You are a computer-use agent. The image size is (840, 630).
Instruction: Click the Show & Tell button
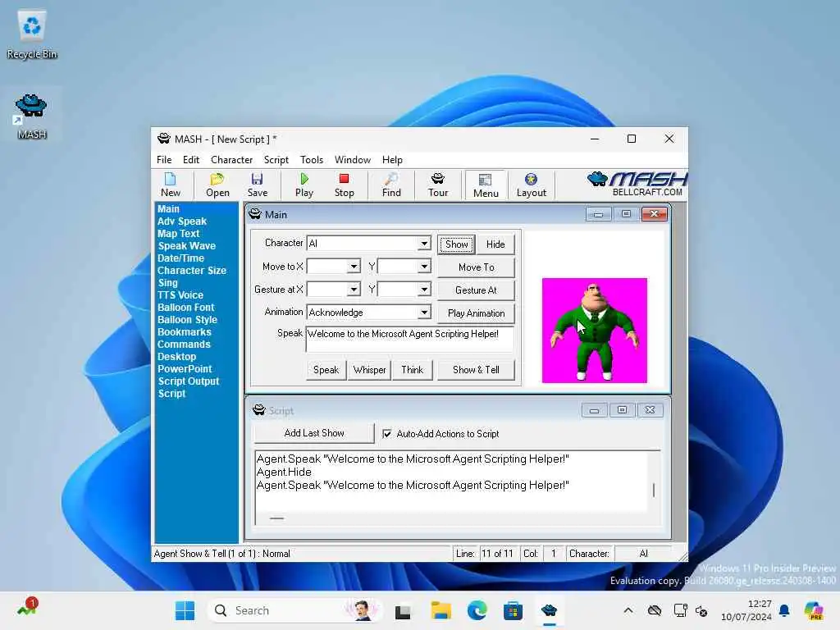pos(476,370)
